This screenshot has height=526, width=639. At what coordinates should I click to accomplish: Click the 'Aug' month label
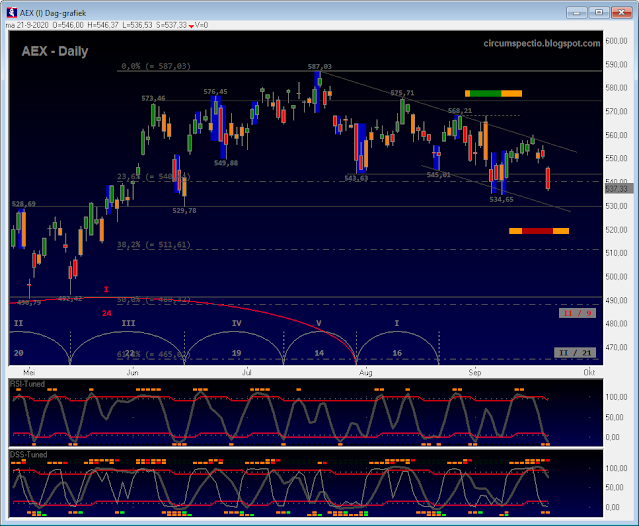(x=366, y=372)
